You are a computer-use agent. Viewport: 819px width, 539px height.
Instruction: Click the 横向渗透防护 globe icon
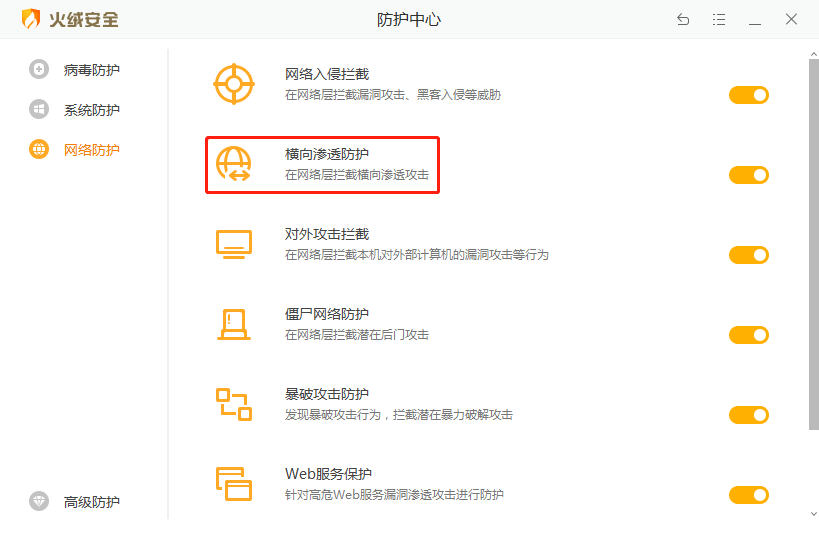[234, 164]
